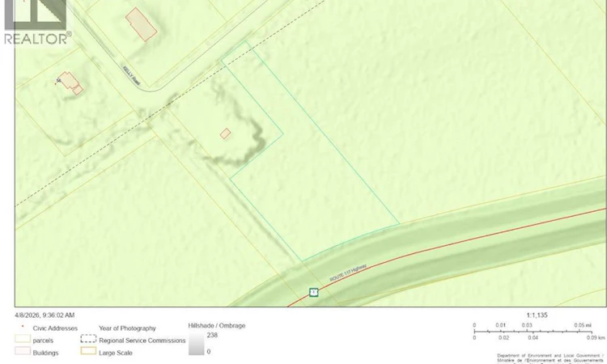The height and width of the screenshot is (364, 607).
Task: Click the KELLY Road street label
Action: (131, 75)
